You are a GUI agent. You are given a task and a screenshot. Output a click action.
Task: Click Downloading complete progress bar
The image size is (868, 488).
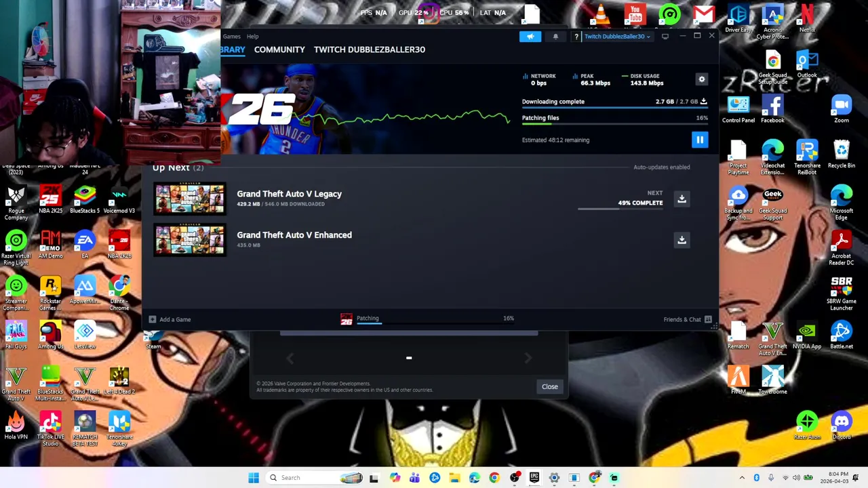614,108
